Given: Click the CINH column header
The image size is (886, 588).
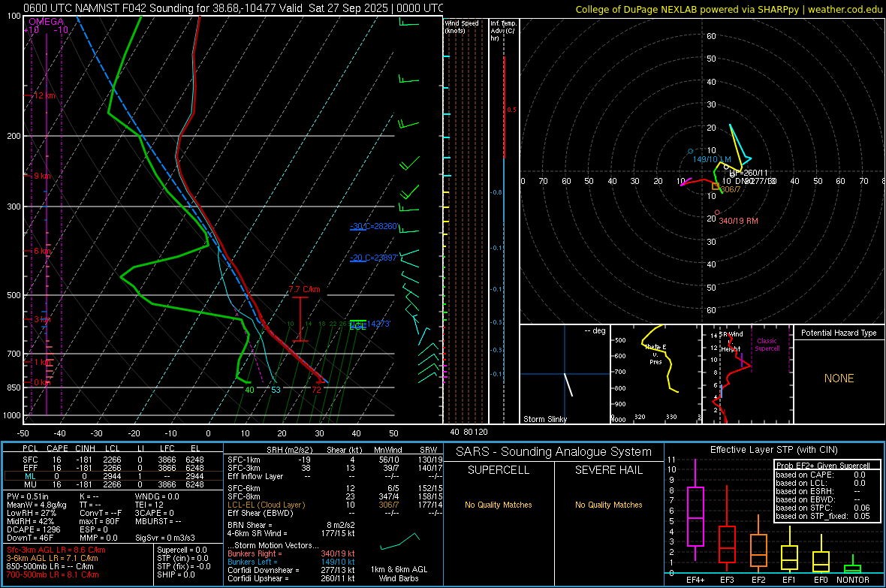Looking at the screenshot, I should click(x=85, y=448).
